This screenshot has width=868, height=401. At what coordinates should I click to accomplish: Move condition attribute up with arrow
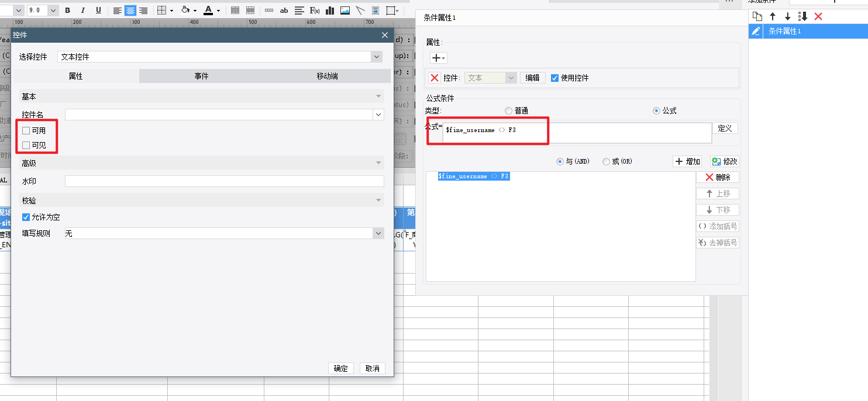click(773, 16)
